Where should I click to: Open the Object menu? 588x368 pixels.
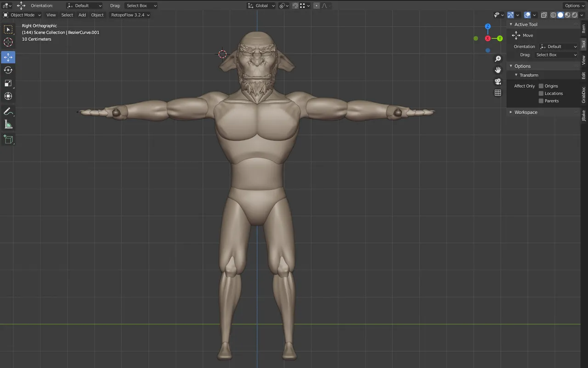point(97,15)
